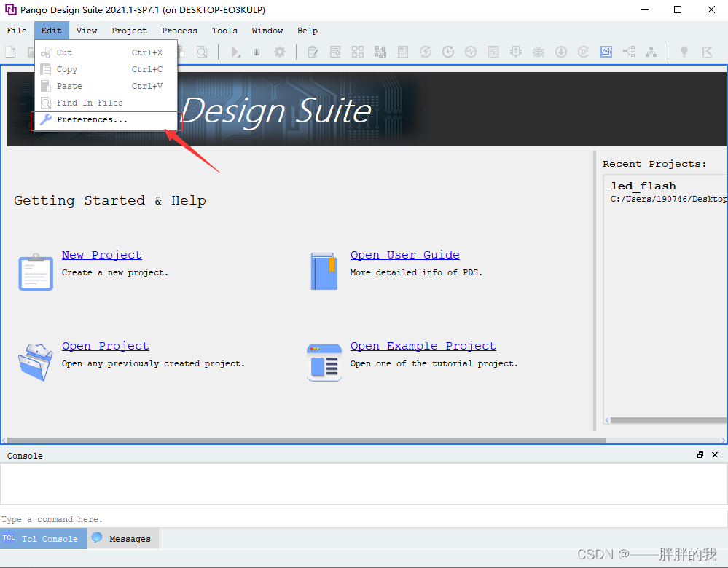Click the IP compiler toolbar icon
Viewport: 728px width, 568px height.
(x=584, y=52)
